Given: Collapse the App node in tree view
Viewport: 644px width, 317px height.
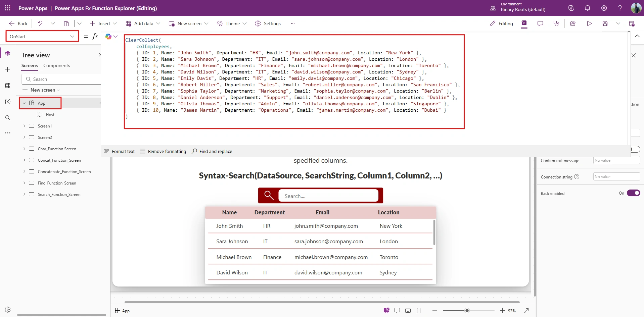Looking at the screenshot, I should 24,103.
